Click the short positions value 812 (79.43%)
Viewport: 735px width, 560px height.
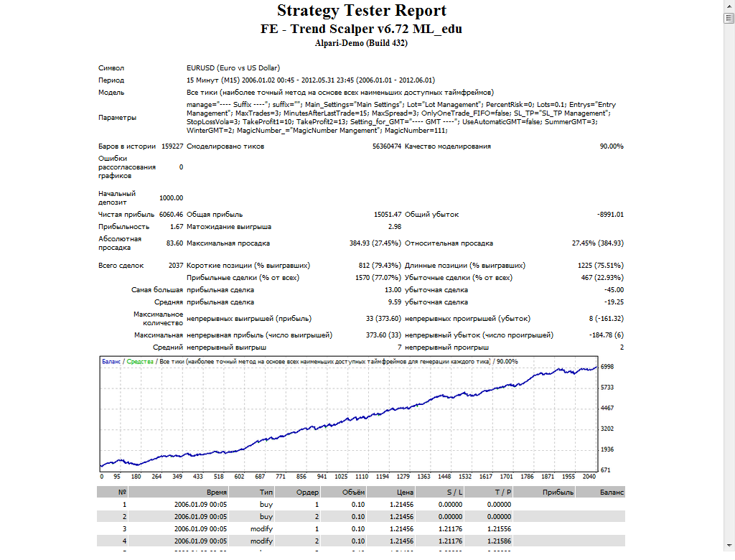(380, 266)
